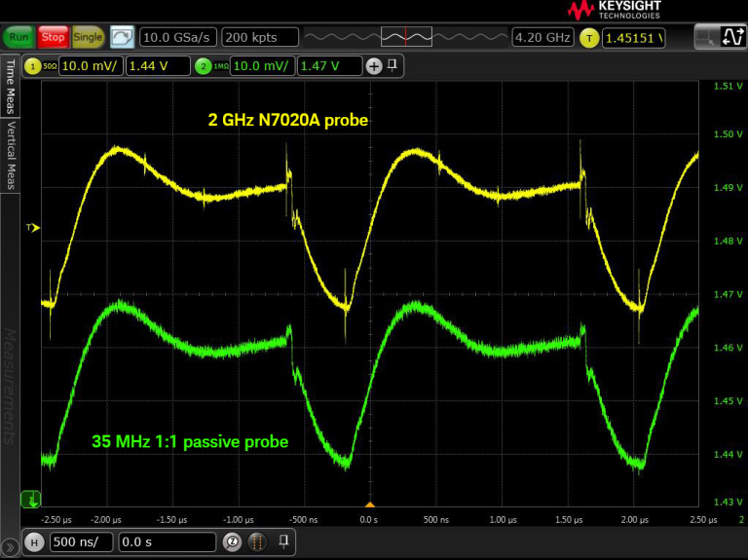Click the green Run button

point(19,37)
